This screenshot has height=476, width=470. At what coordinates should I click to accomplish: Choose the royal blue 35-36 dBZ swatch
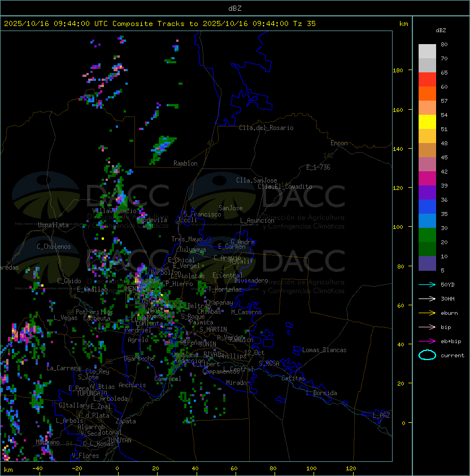[427, 207]
